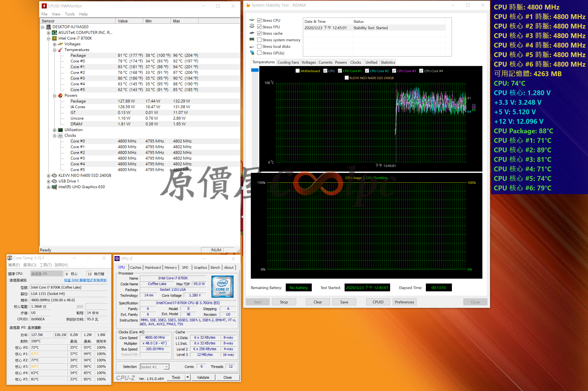Collapse the Temperatures node
The width and height of the screenshot is (588, 391).
click(x=54, y=50)
